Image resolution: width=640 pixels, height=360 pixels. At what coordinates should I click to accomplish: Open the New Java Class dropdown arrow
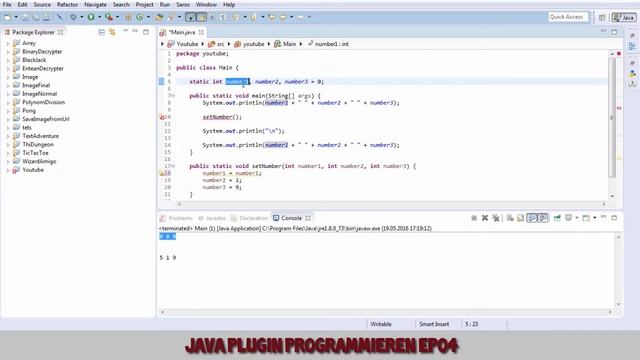click(x=148, y=17)
